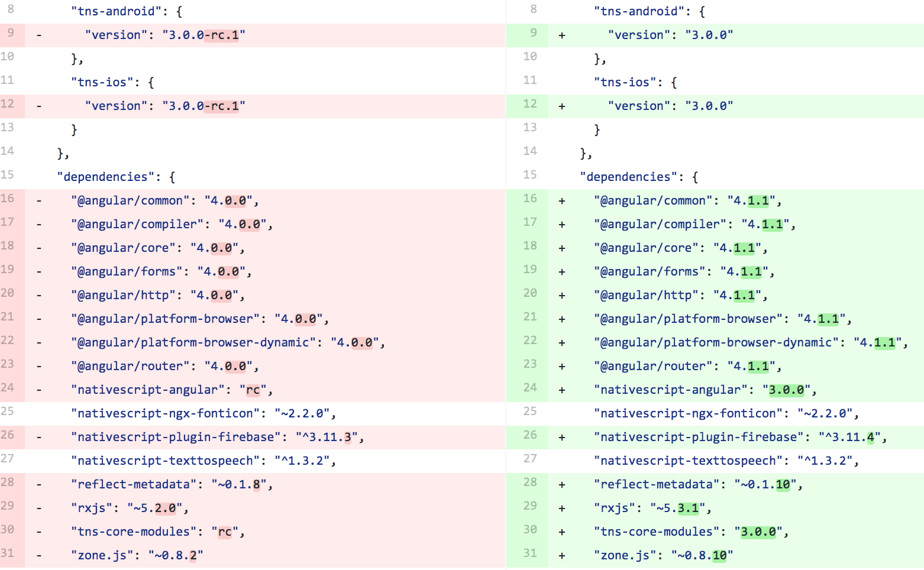Click line number 15 beside left "dependencies" line
924x570 pixels.
pos(7,175)
